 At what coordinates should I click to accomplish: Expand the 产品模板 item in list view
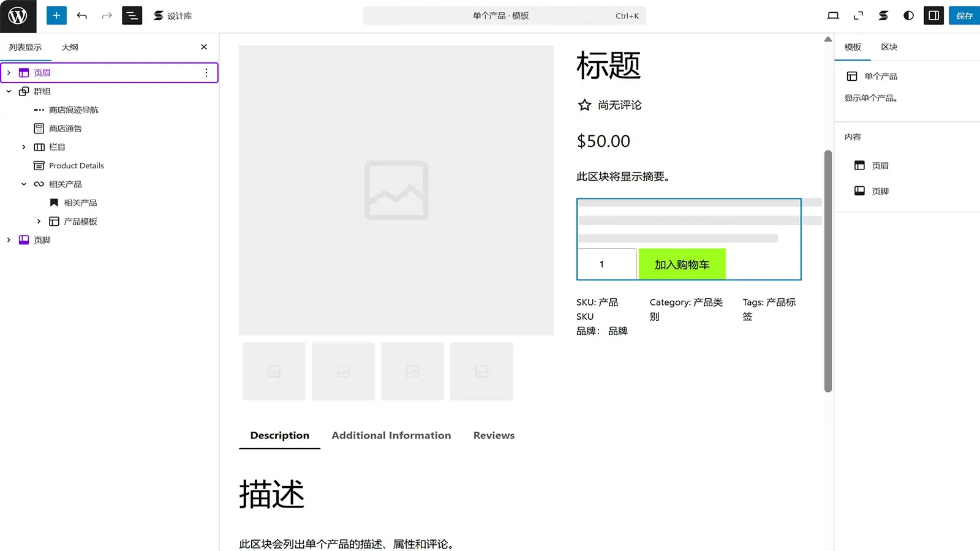39,221
